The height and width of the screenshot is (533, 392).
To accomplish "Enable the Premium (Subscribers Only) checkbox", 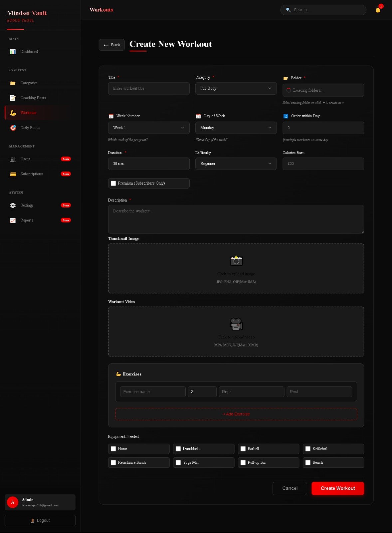I will click(113, 183).
